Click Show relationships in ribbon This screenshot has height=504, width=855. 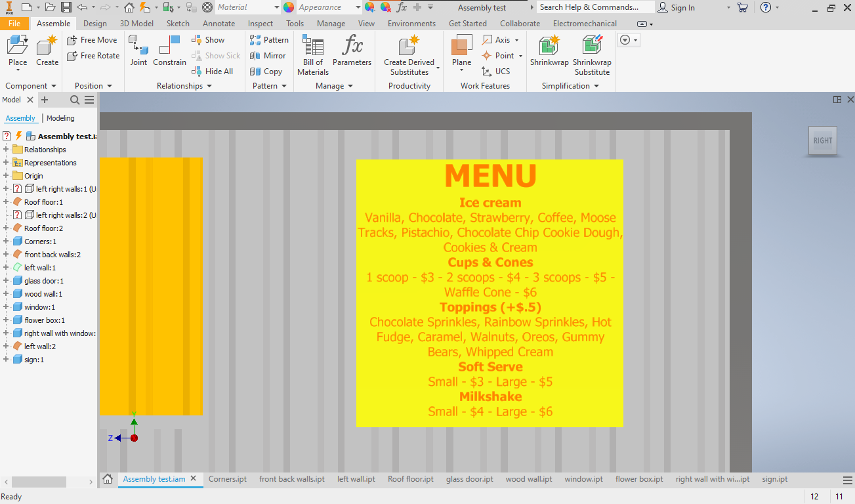coord(208,40)
